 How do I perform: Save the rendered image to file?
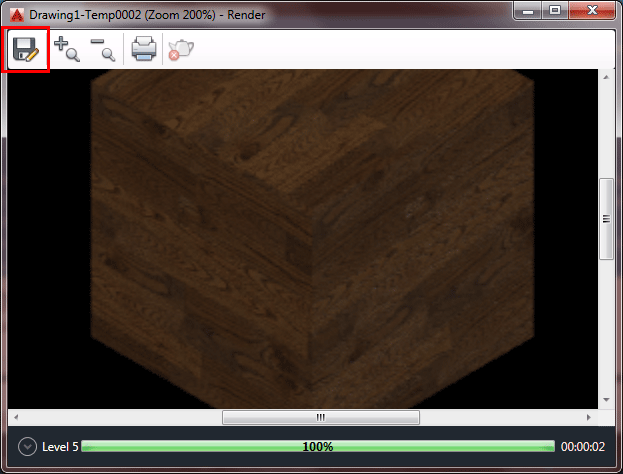click(x=26, y=49)
